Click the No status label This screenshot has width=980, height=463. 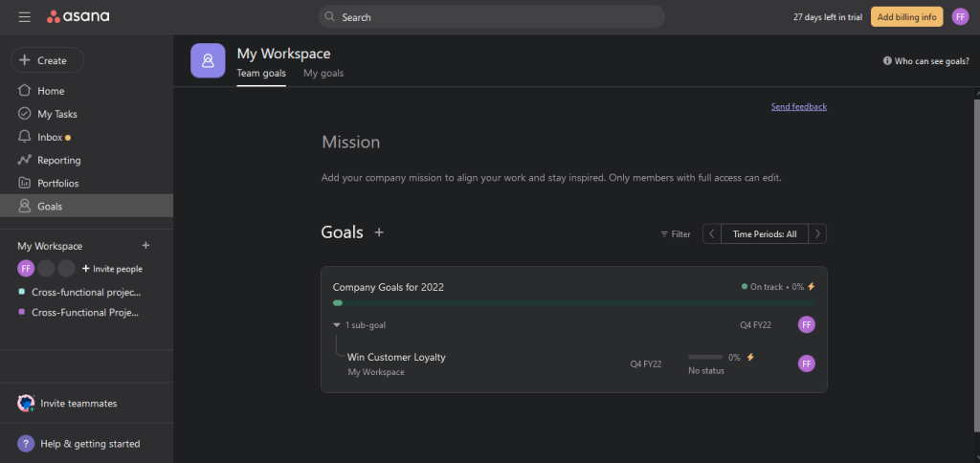(x=706, y=371)
